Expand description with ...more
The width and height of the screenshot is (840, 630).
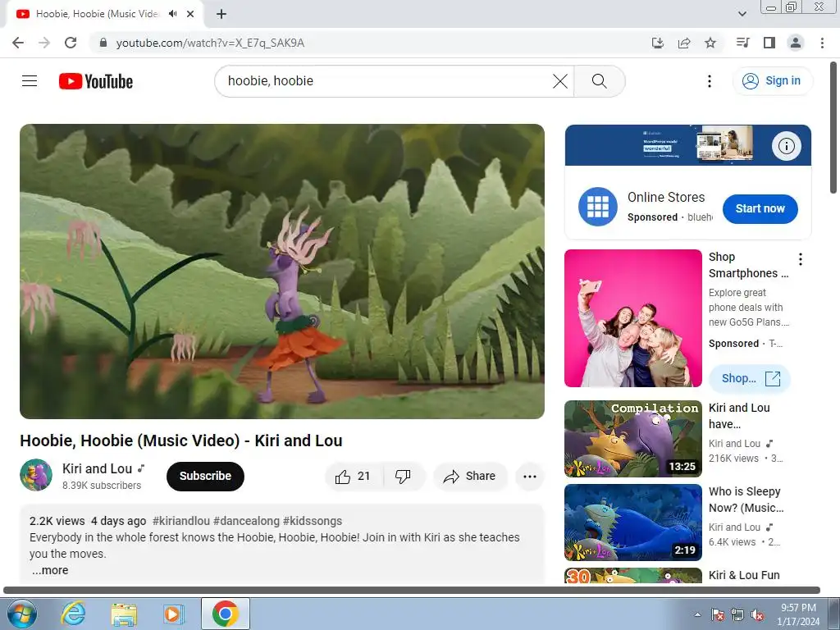pyautogui.click(x=50, y=571)
